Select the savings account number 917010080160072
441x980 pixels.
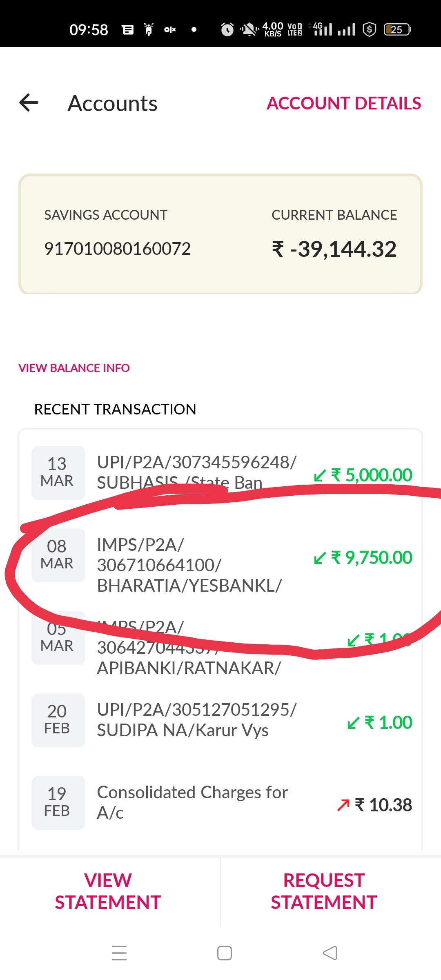(x=117, y=249)
